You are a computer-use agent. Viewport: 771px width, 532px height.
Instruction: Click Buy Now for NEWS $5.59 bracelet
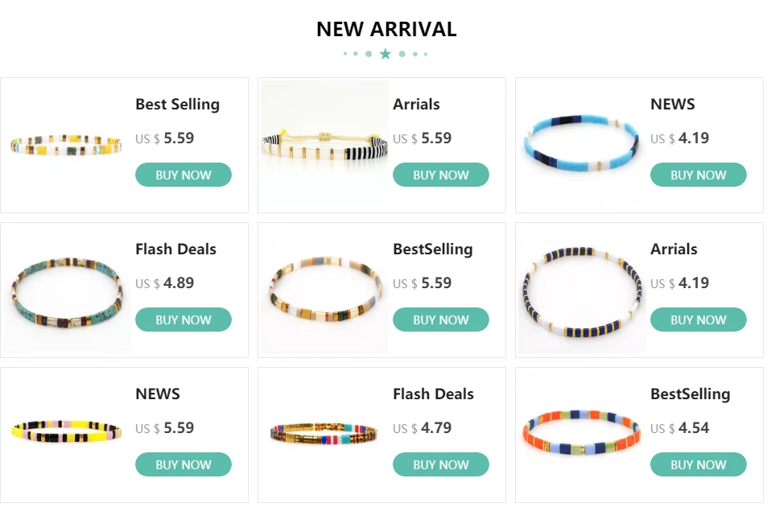pyautogui.click(x=183, y=464)
